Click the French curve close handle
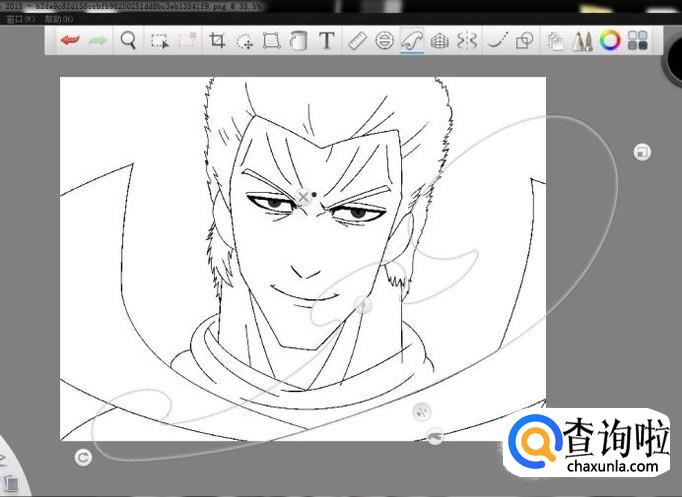The width and height of the screenshot is (682, 497). pos(304,197)
